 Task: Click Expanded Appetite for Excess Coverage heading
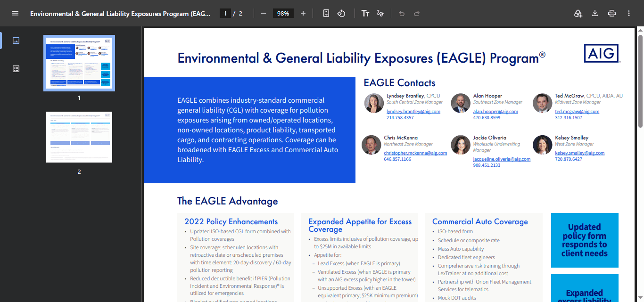360,225
